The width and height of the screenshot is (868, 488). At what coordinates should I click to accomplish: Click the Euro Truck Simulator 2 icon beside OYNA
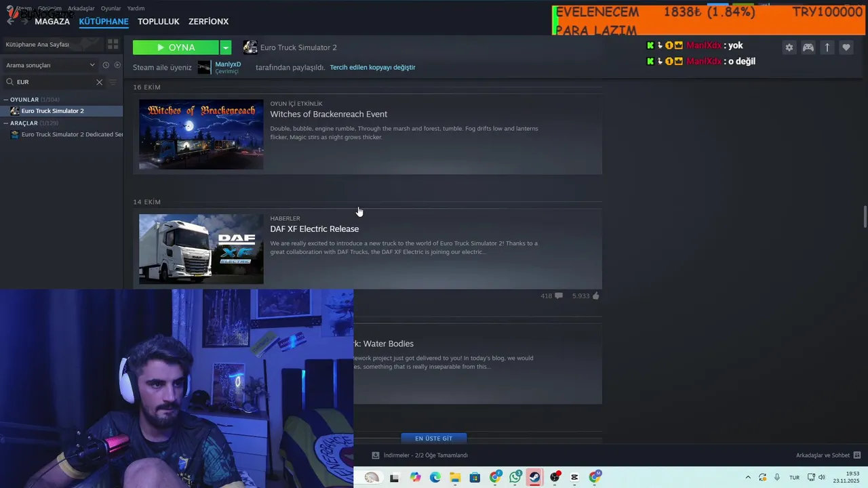[250, 47]
